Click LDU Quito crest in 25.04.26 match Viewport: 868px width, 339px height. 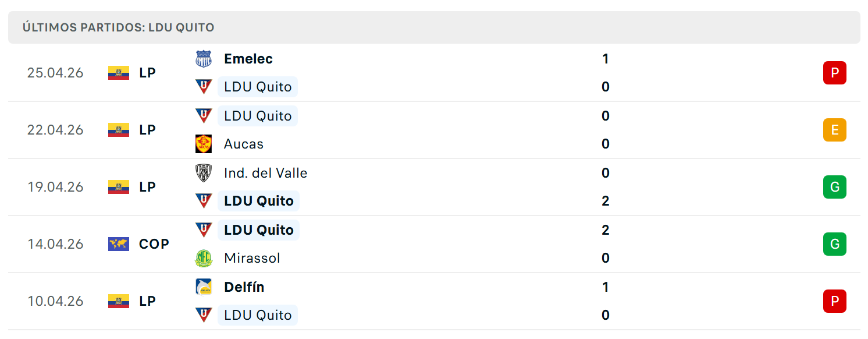pyautogui.click(x=204, y=87)
